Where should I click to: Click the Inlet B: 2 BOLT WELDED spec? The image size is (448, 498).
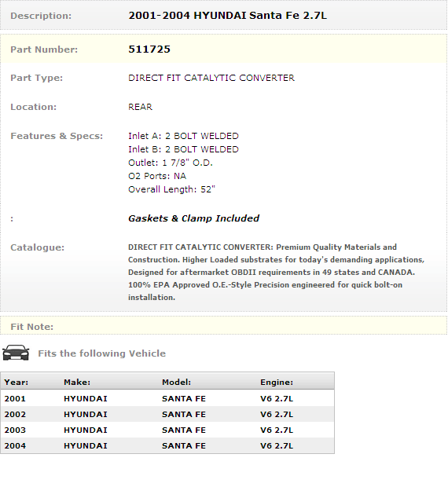(183, 149)
